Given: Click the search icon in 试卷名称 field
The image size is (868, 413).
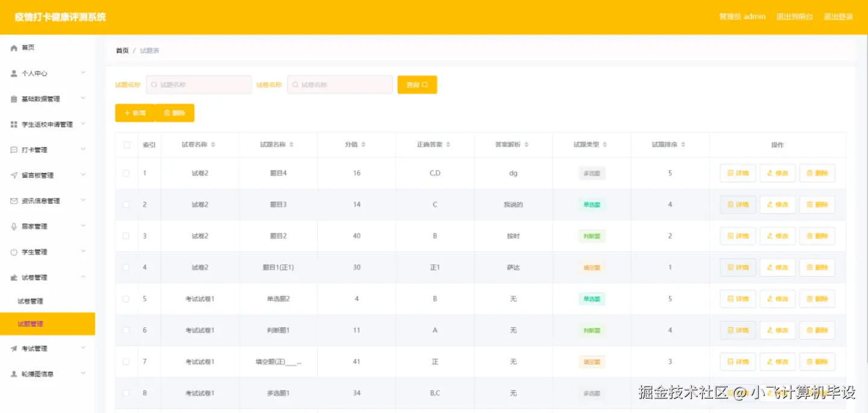Looking at the screenshot, I should point(295,85).
